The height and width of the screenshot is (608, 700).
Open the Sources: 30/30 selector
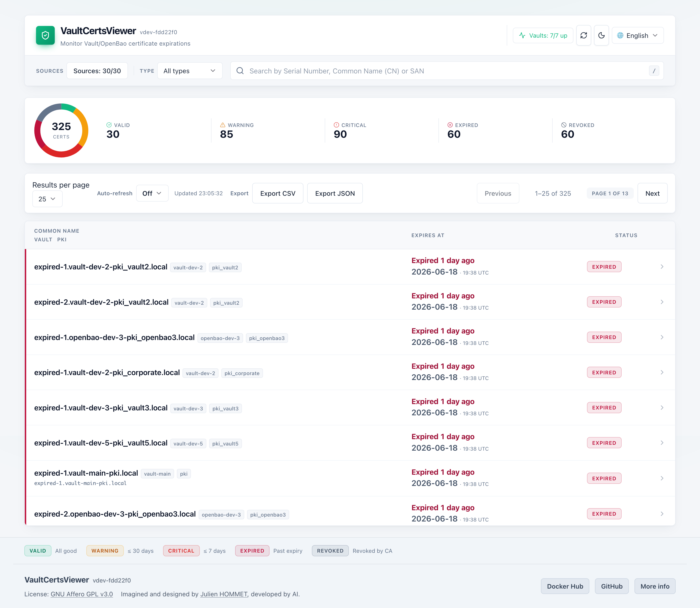click(x=97, y=71)
